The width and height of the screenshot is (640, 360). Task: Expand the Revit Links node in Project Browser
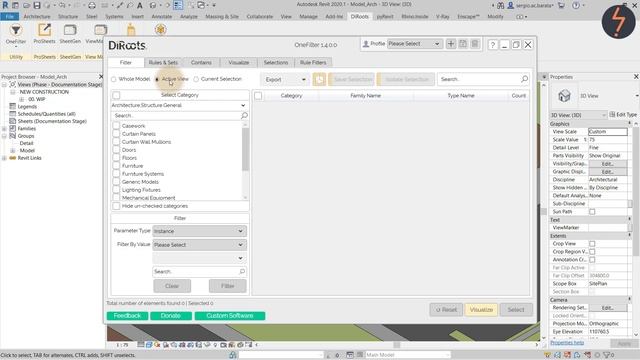click(4, 158)
